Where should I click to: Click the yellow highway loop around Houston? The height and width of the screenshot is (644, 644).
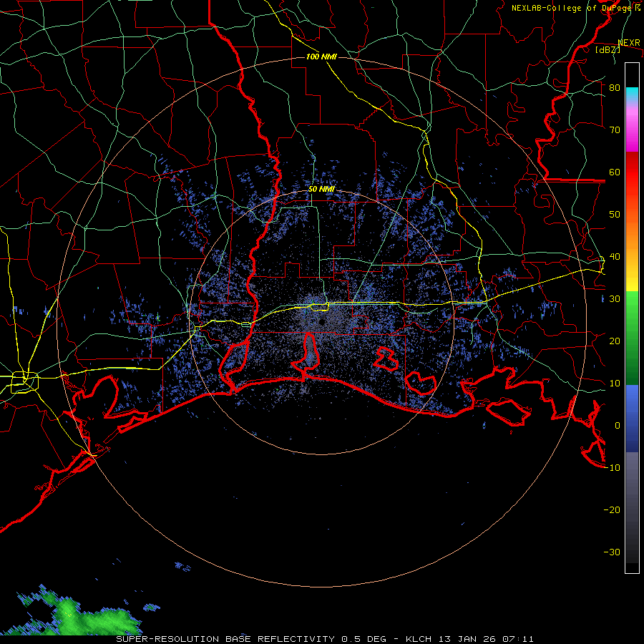[x=24, y=382]
